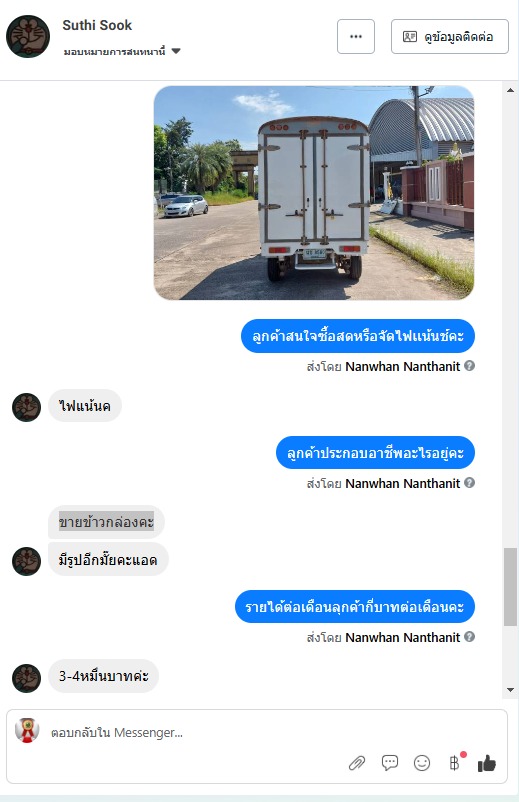Open saved replies speech bubble icon

tap(390, 763)
